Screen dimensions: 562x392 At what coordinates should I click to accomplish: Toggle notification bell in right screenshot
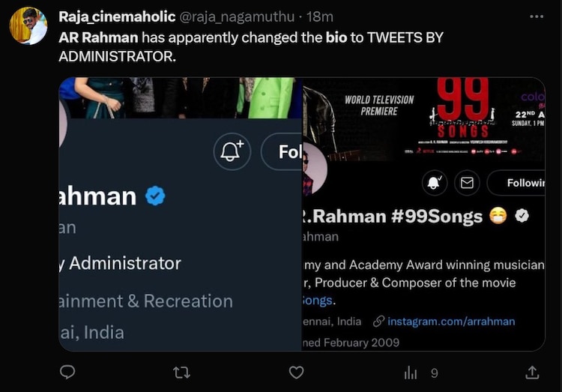tap(435, 182)
